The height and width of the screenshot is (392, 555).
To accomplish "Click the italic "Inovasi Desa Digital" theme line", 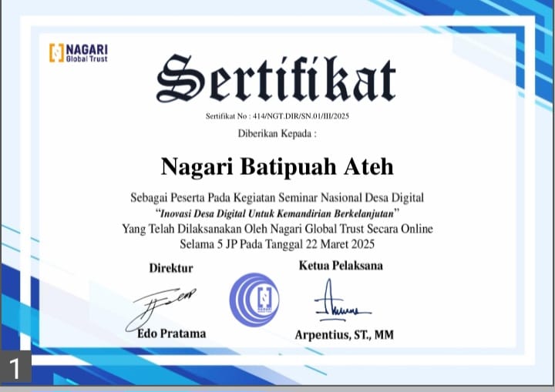I will tap(277, 213).
